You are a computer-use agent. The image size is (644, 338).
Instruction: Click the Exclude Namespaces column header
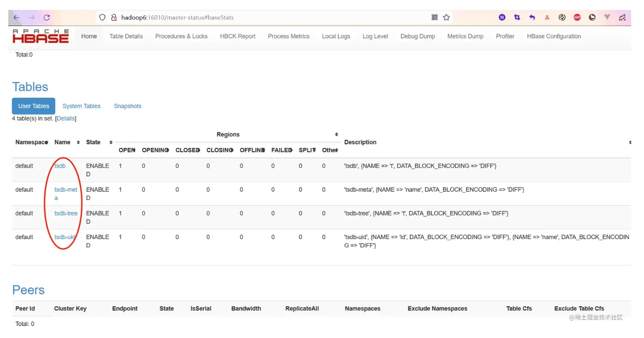(x=437, y=309)
